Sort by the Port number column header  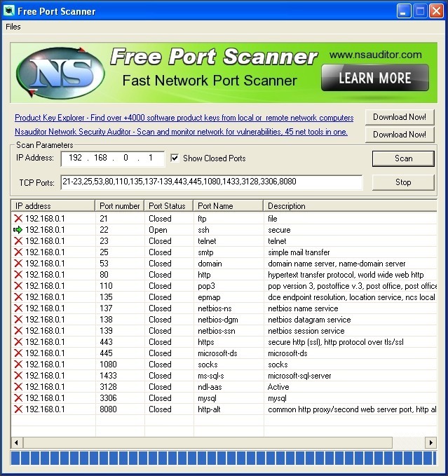(120, 206)
